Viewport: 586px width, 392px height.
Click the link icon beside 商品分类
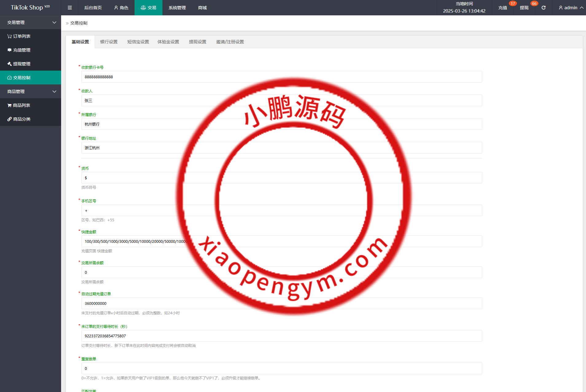pyautogui.click(x=10, y=119)
